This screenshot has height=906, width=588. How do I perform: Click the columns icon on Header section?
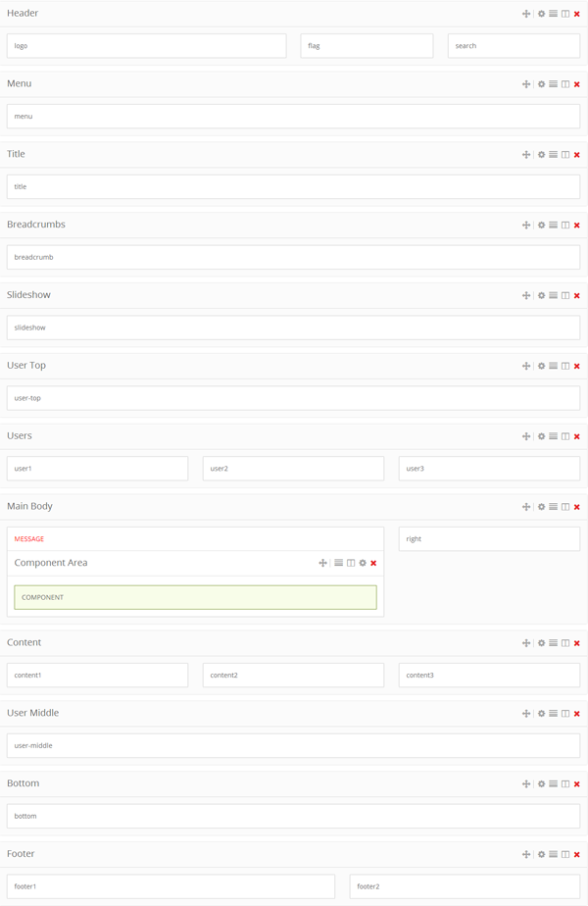point(565,14)
